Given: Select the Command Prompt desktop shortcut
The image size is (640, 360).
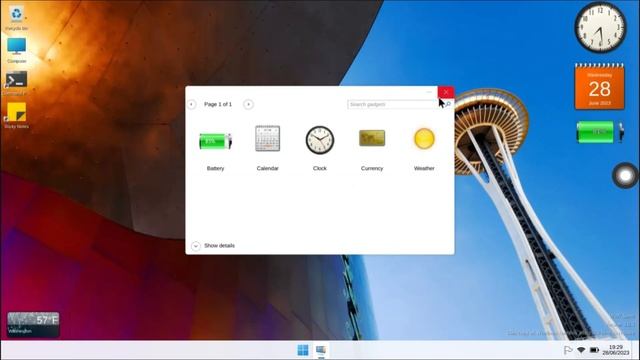Looking at the screenshot, I should coord(16,83).
